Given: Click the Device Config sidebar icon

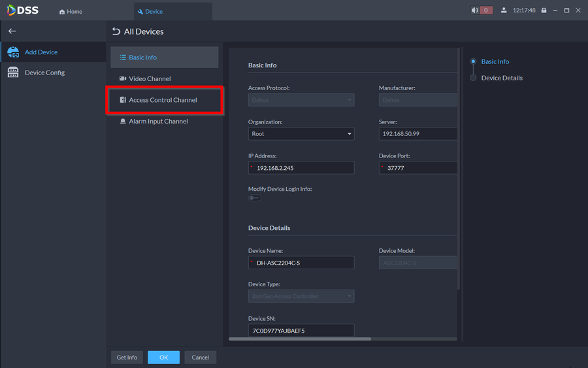Looking at the screenshot, I should coord(13,73).
